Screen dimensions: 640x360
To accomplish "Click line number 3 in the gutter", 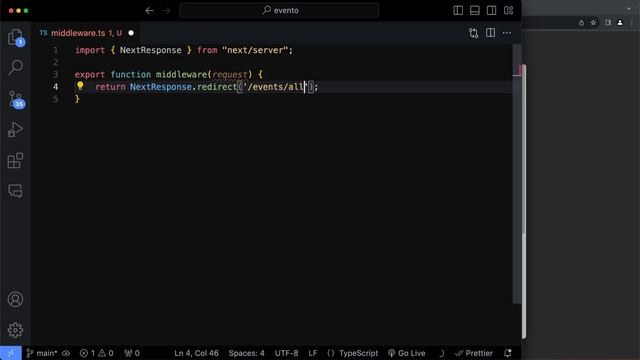I will point(56,75).
